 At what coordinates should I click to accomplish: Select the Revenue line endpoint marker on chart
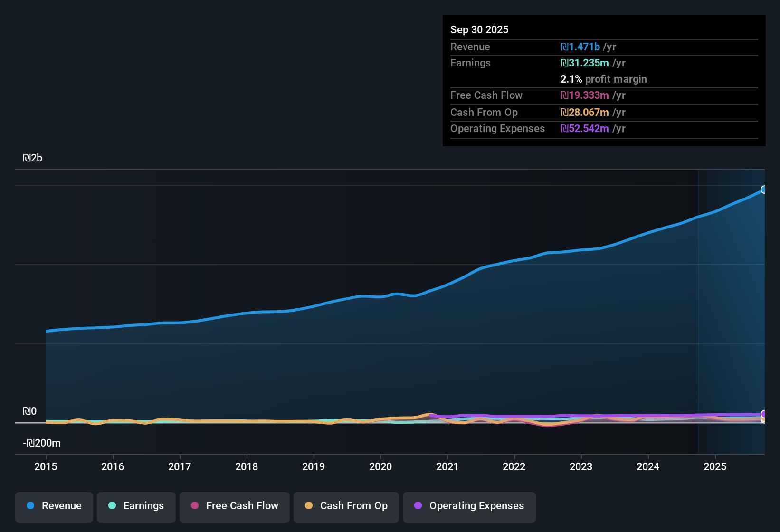764,190
